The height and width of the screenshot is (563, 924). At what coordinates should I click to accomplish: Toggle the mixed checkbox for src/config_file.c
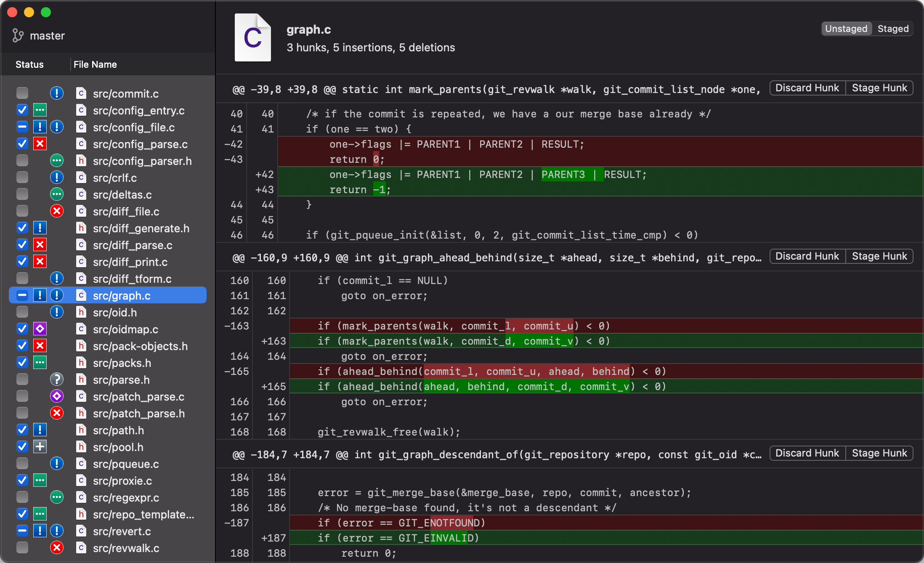click(x=22, y=127)
